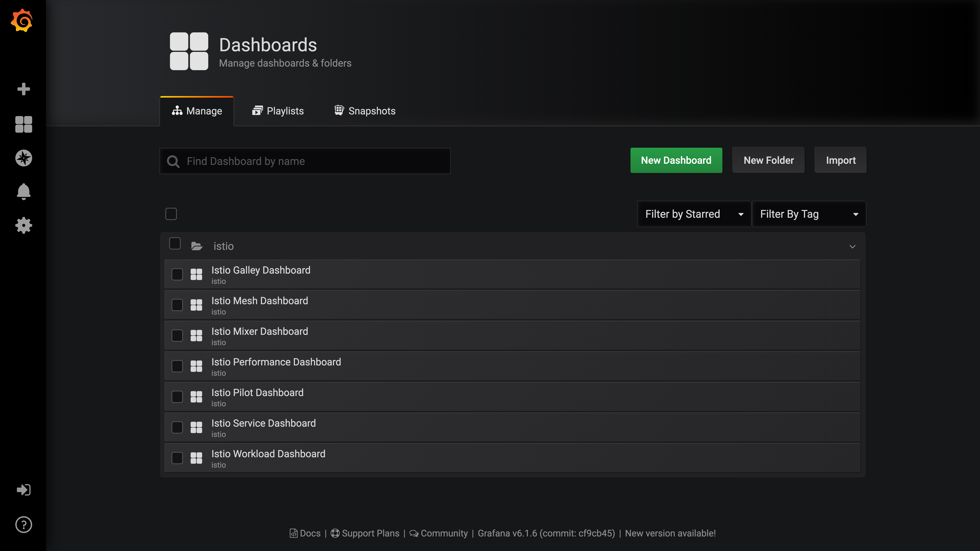Open Configuration gear in the sidebar
The height and width of the screenshot is (551, 980).
24,225
